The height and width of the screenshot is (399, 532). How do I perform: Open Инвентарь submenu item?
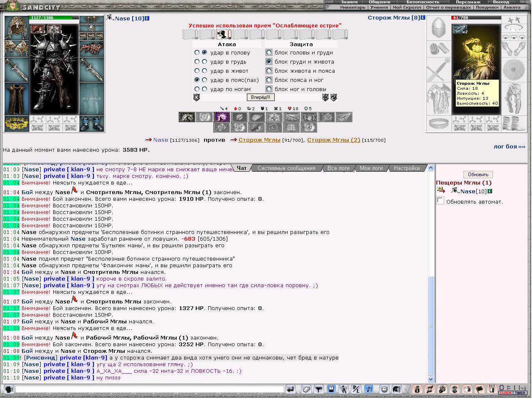(352, 7)
